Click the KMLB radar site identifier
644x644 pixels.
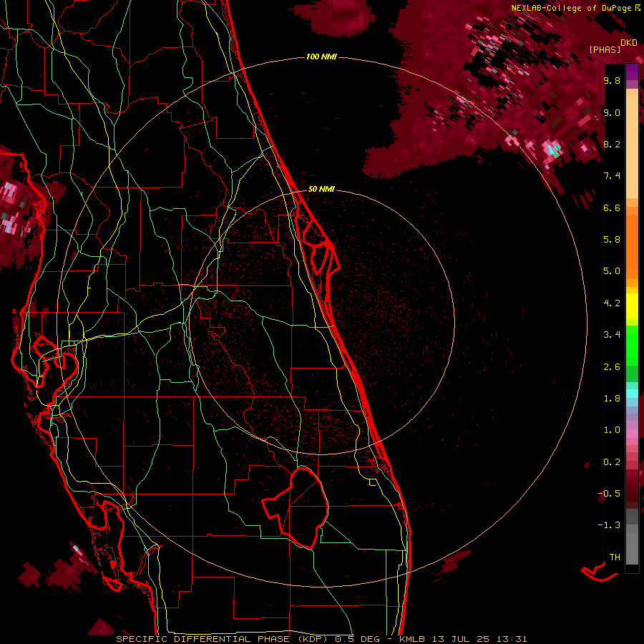[x=412, y=639]
